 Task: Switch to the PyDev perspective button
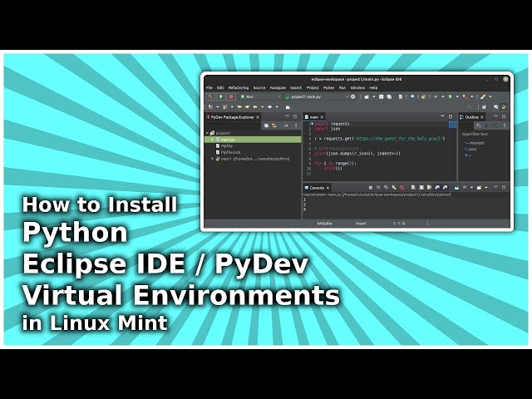tap(504, 107)
